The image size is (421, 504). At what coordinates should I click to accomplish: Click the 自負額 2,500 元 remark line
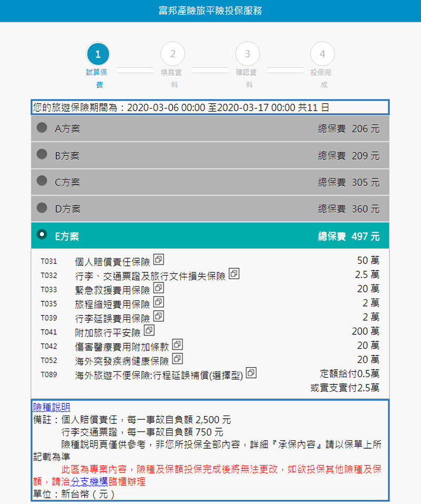pyautogui.click(x=146, y=420)
